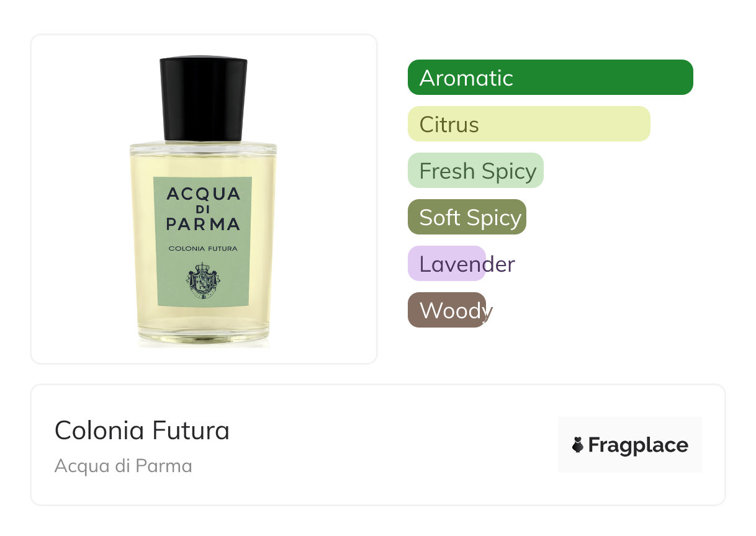Open the Acqua di Parma brand subtitle
Viewport: 756px width, 536px height.
[x=124, y=466]
